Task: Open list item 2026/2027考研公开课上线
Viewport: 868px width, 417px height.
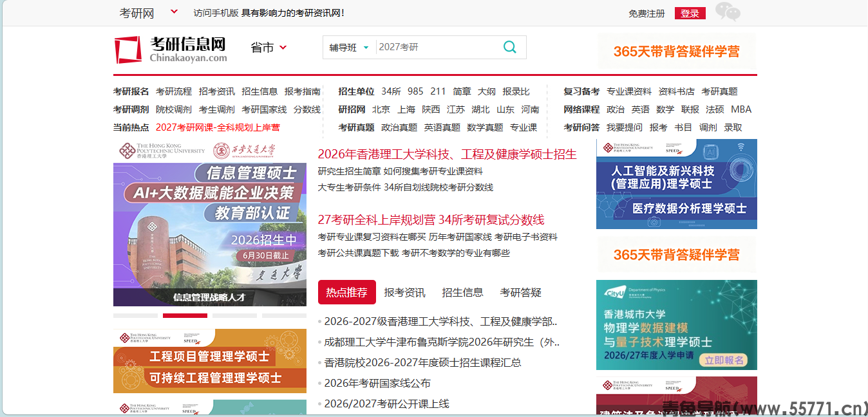Action: point(386,403)
